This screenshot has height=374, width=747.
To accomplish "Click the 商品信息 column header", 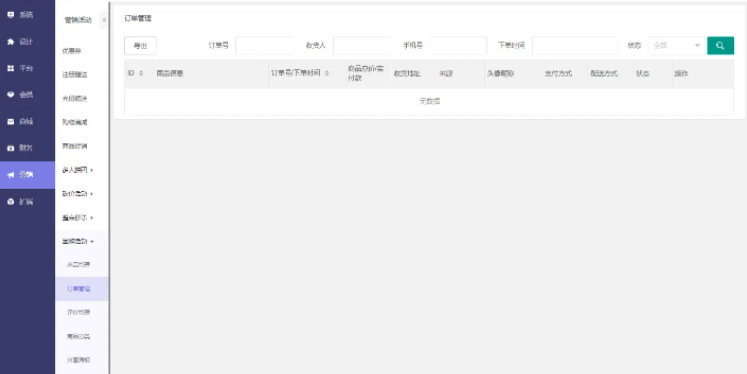I will pyautogui.click(x=170, y=74).
